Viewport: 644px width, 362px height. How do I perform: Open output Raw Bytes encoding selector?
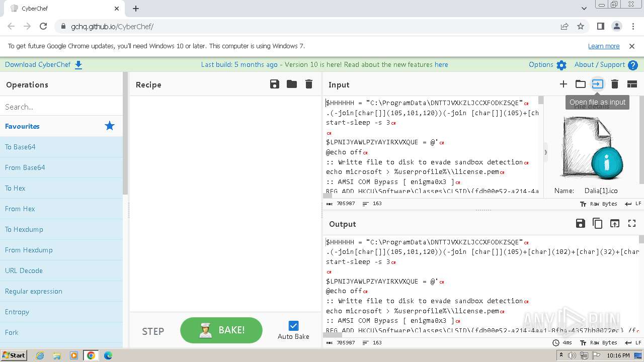pos(599,342)
